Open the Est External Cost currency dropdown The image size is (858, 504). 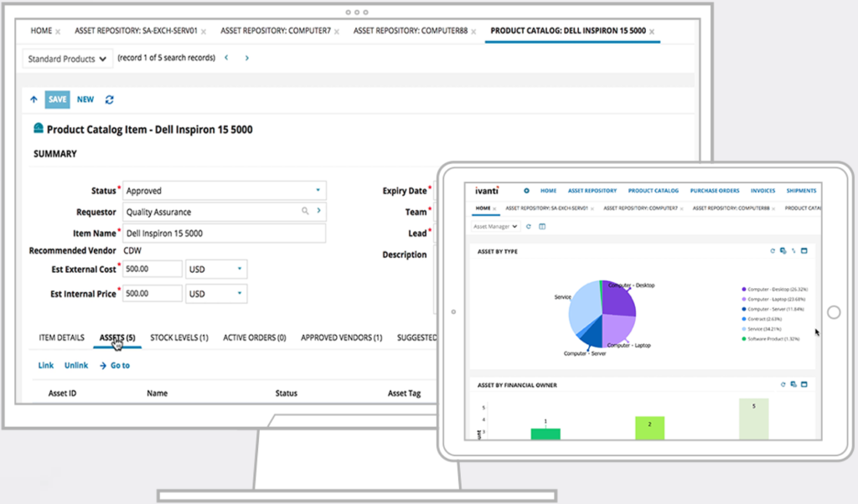[x=216, y=269]
